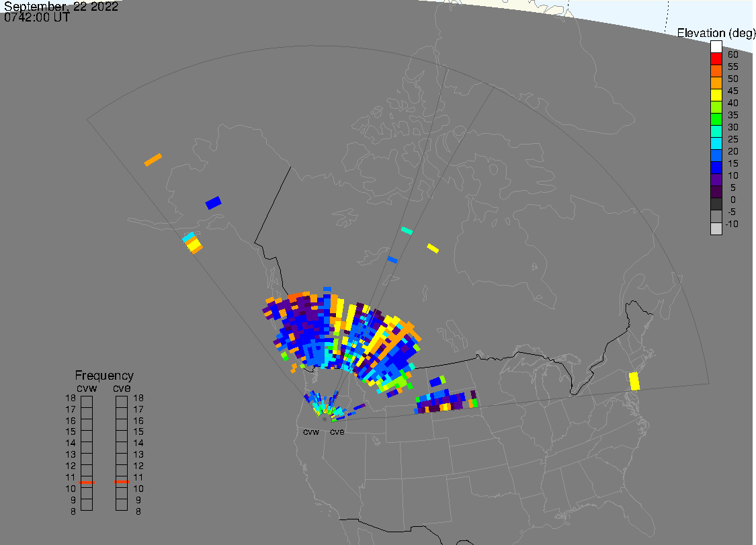The image size is (756, 545).
Task: Click the dark purple 0–5 elevation swatch
Action: point(716,192)
